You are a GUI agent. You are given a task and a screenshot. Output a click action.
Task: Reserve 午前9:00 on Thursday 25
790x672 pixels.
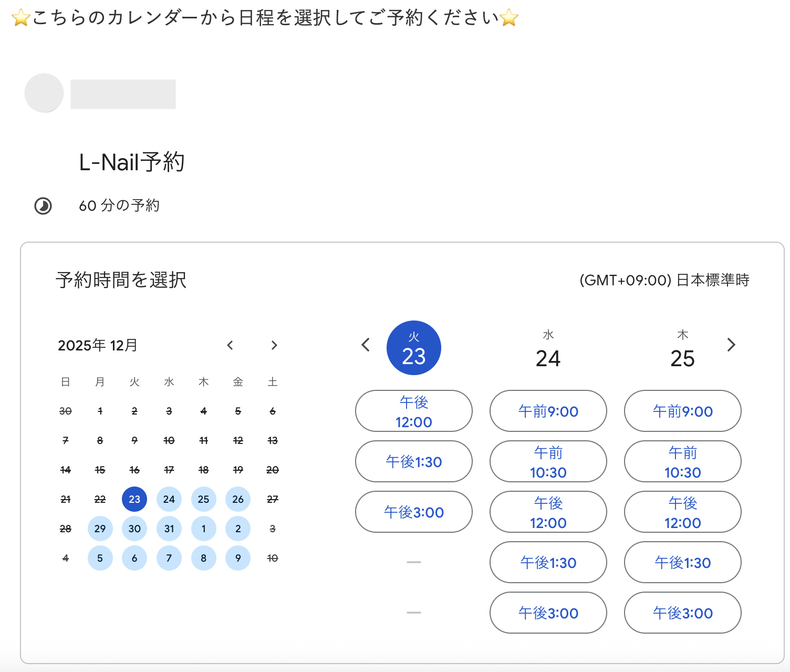click(682, 411)
